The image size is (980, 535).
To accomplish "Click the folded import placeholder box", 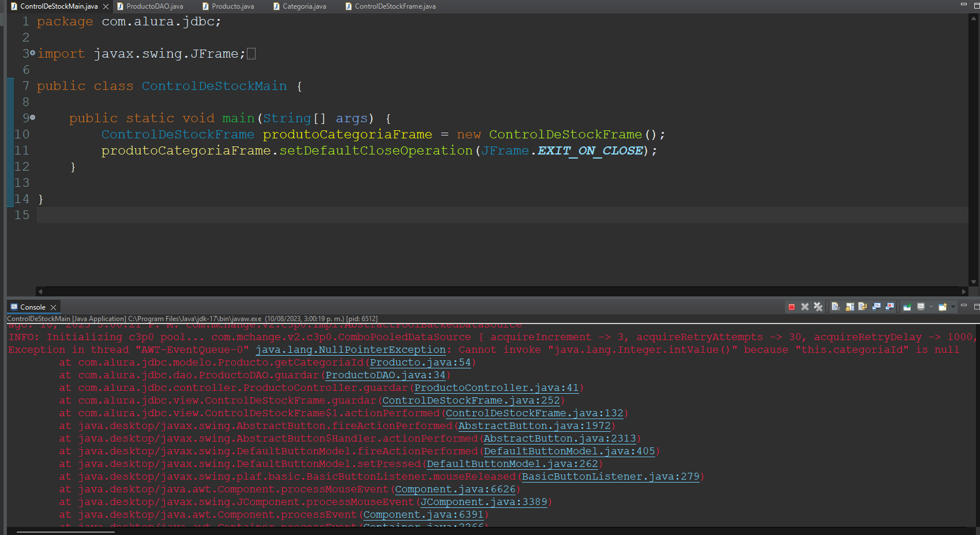I will tap(251, 54).
